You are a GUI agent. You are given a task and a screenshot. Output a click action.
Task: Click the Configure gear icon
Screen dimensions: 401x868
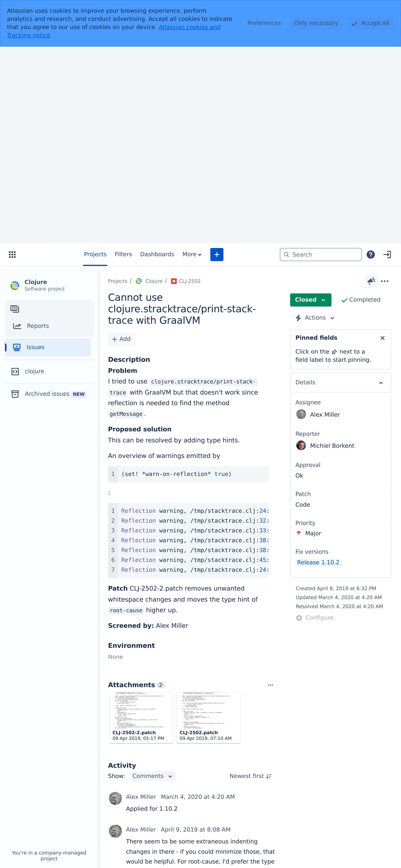pos(299,618)
